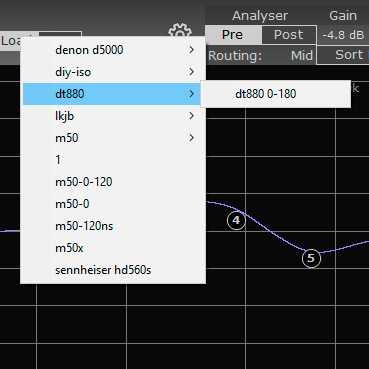Viewport: 369px width, 369px height.
Task: Switch analyser to Pre
Action: [233, 35]
